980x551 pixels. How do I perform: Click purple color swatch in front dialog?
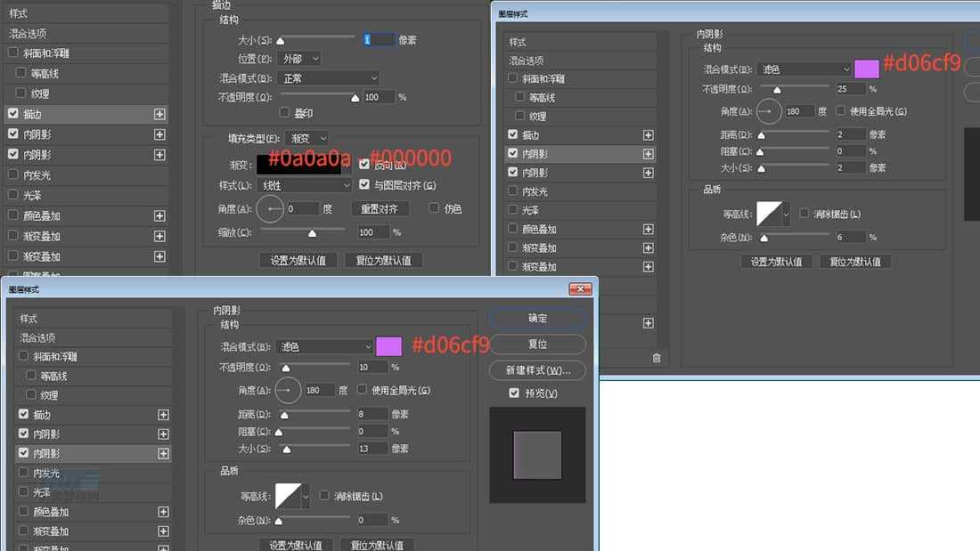tap(388, 346)
